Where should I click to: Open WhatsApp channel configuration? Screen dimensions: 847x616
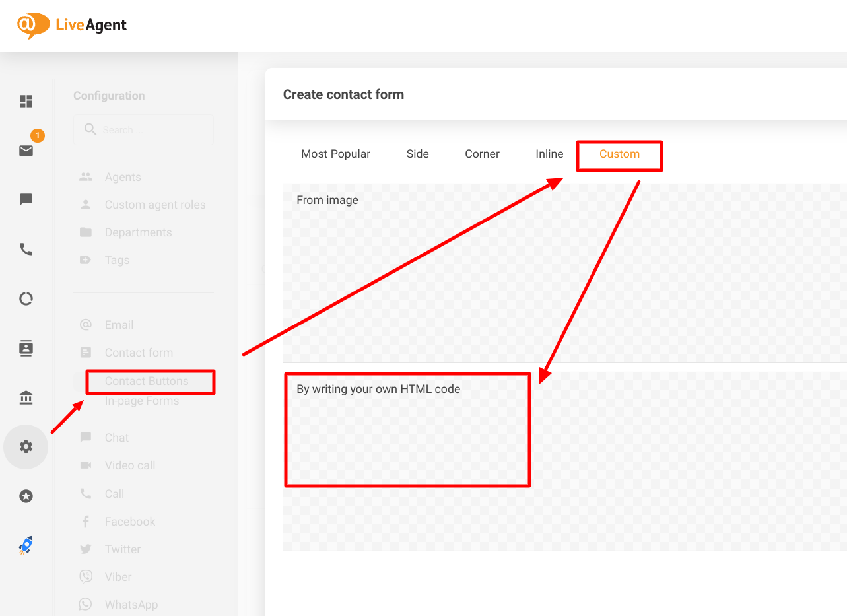click(131, 604)
